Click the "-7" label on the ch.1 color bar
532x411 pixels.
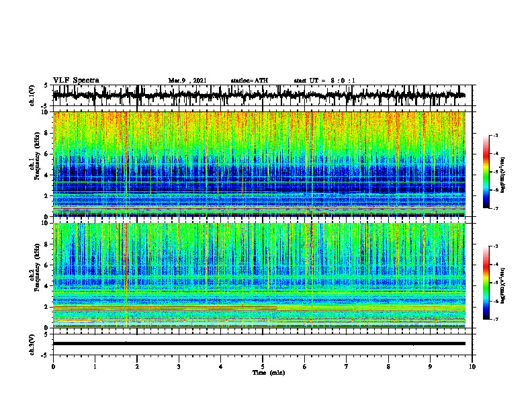(496, 208)
